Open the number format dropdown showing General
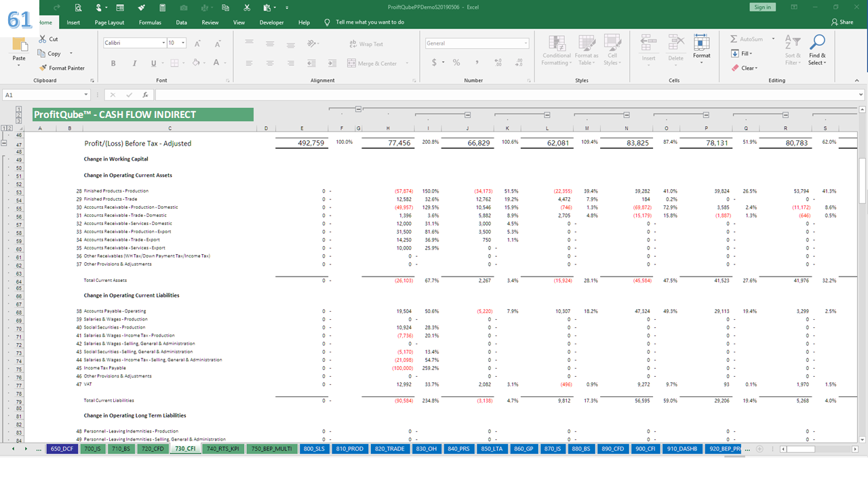This screenshot has width=868, height=488. [x=526, y=43]
